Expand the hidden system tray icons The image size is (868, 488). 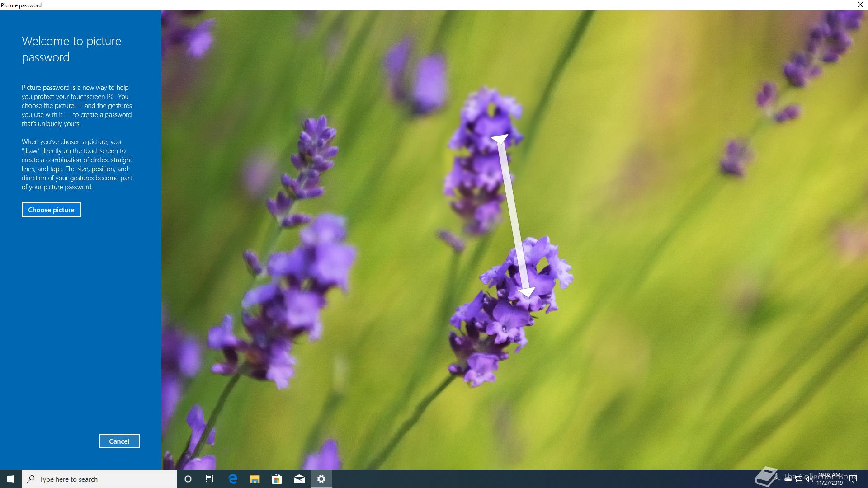click(777, 479)
